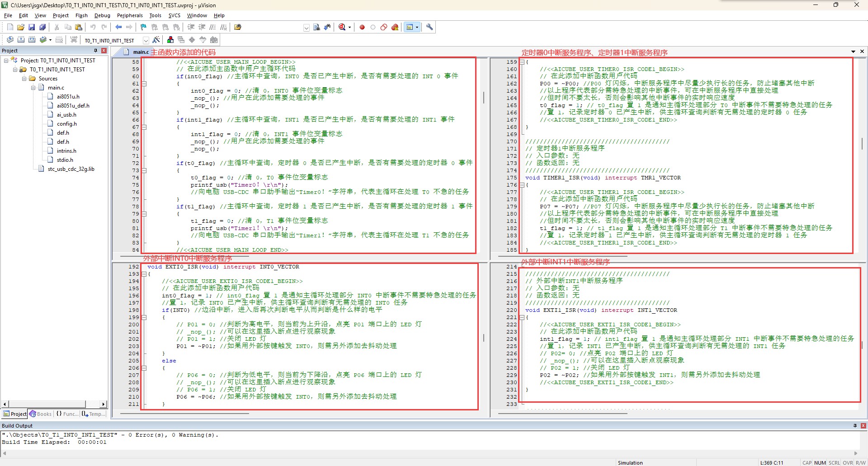Open Options for Target wand icon

[x=156, y=40]
